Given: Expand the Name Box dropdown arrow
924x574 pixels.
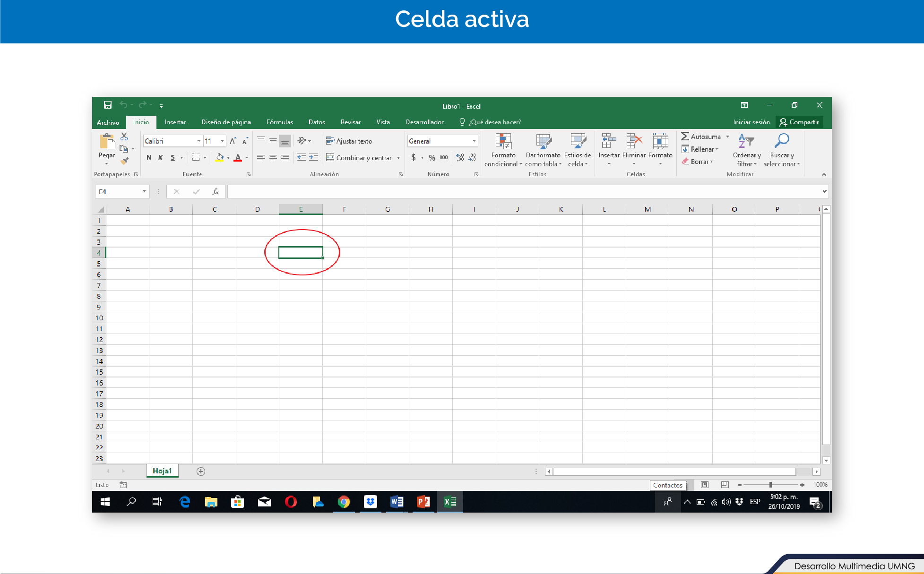Looking at the screenshot, I should (x=144, y=191).
